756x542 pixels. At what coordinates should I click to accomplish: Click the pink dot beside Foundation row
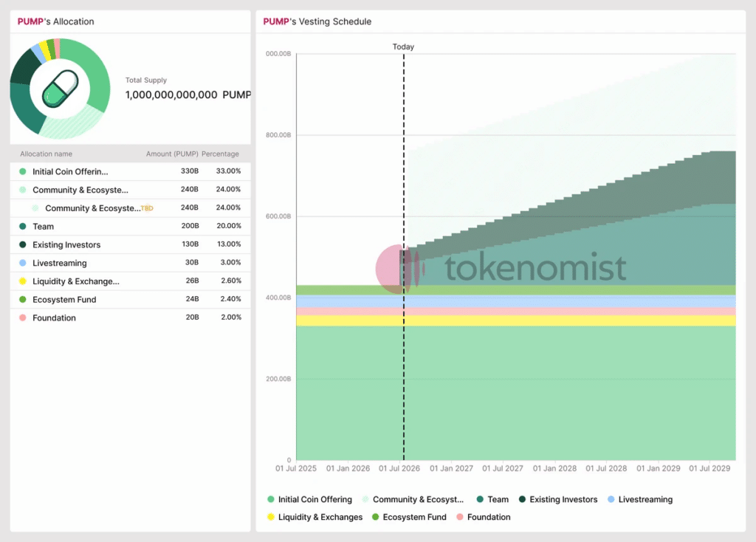23,318
